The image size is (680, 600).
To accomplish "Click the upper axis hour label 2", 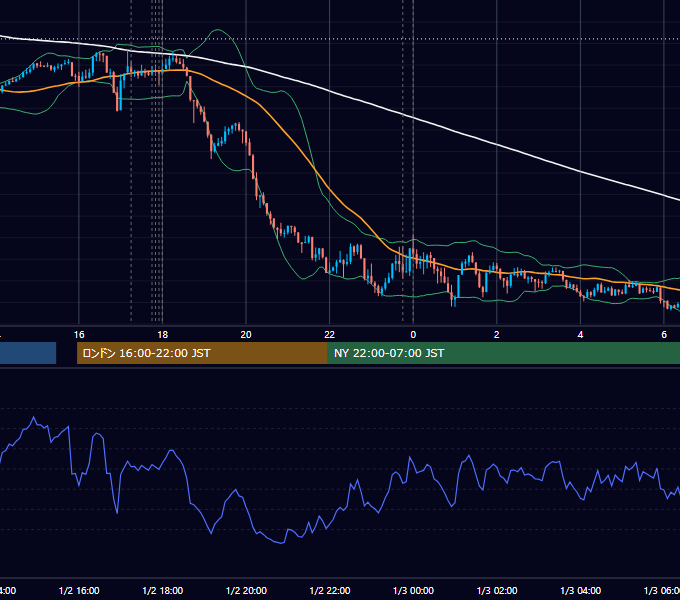I will tap(497, 335).
